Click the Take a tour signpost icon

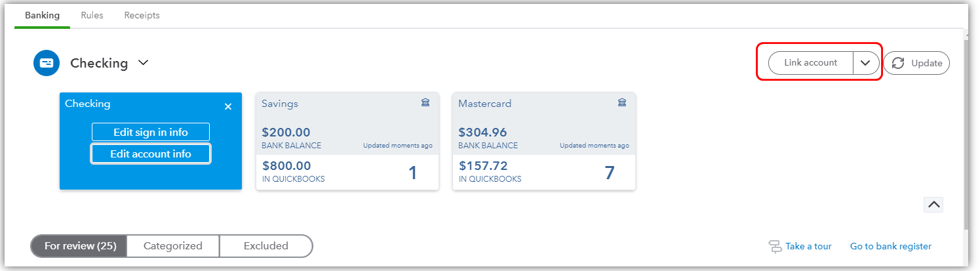(775, 247)
